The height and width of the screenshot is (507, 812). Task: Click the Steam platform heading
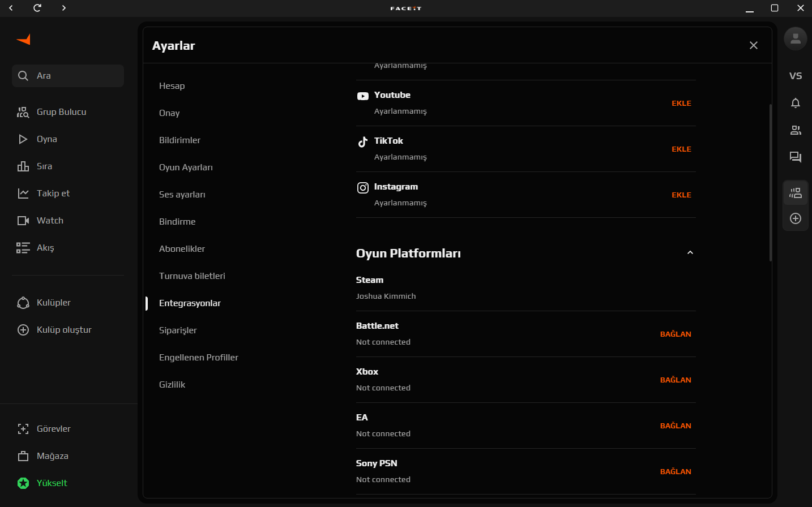(370, 280)
